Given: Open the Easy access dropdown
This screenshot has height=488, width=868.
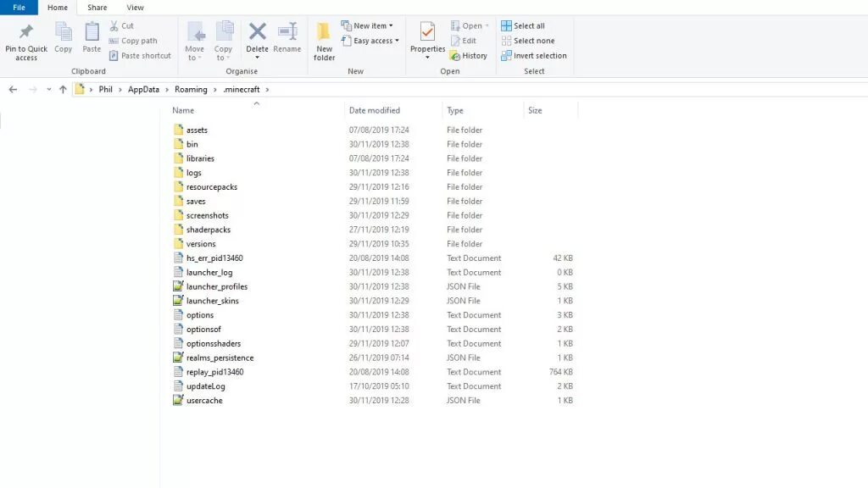Looking at the screenshot, I should pos(370,41).
